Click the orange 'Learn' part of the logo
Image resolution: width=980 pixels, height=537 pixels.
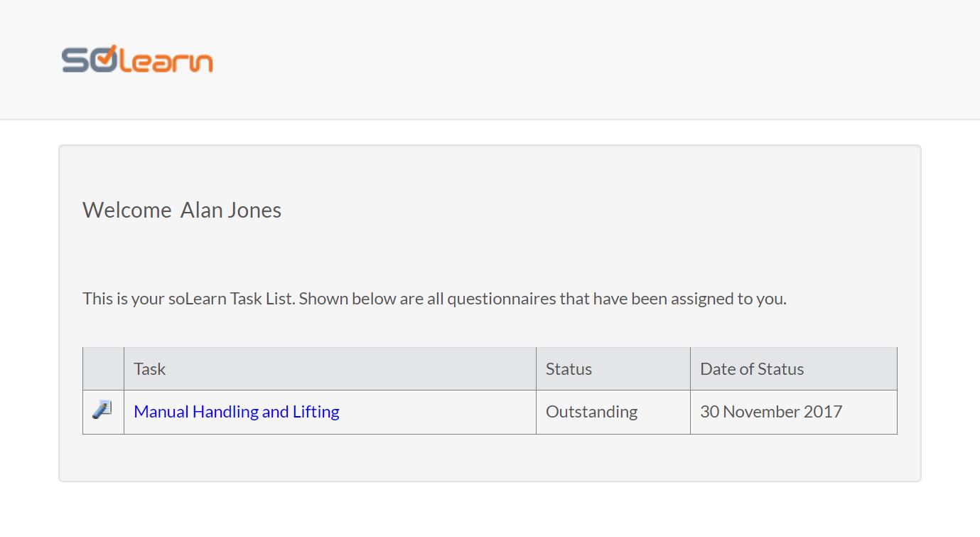165,61
